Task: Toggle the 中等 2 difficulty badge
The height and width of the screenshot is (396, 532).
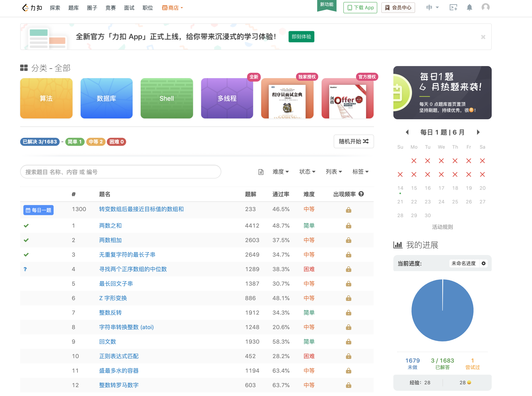Action: [96, 142]
